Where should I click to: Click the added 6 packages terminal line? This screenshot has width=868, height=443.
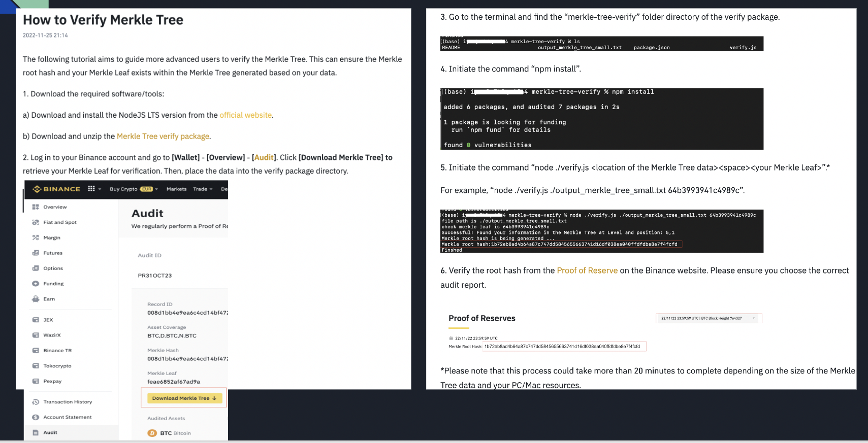click(x=531, y=107)
